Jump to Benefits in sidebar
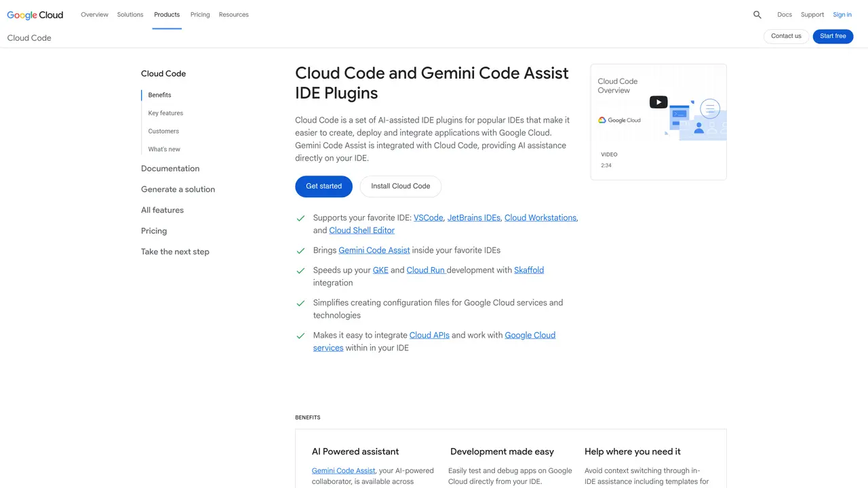Viewport: 868px width, 488px height. 160,95
